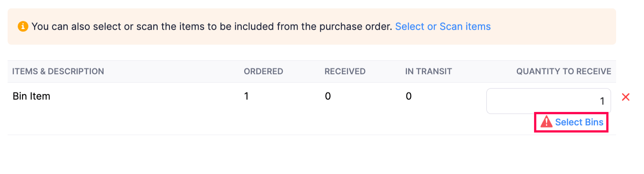Open the Select Bins link
Viewport: 644px width, 174px height.
click(x=579, y=122)
